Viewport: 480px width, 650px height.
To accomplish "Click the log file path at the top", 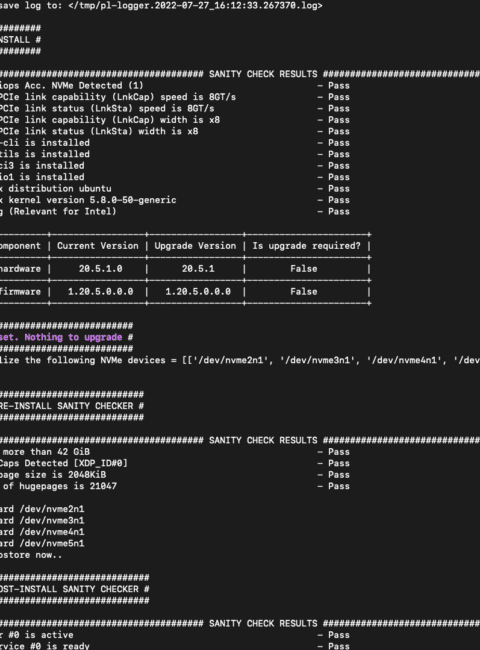I will tap(195, 5).
